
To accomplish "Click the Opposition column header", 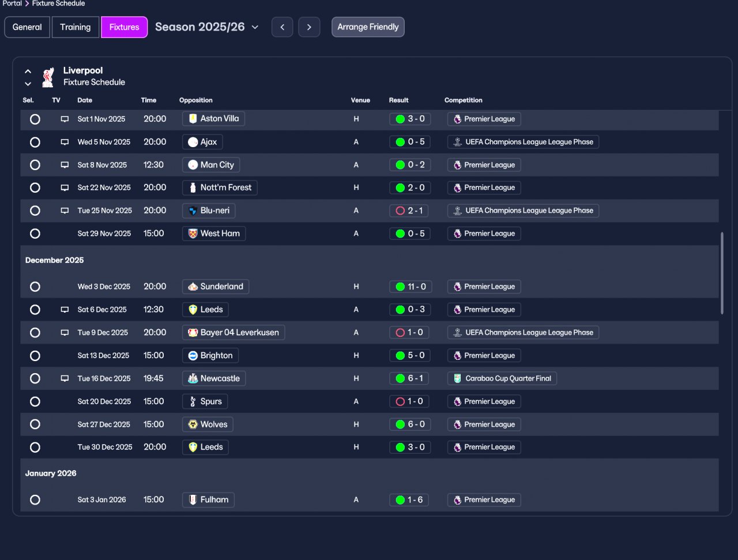I will tap(196, 100).
